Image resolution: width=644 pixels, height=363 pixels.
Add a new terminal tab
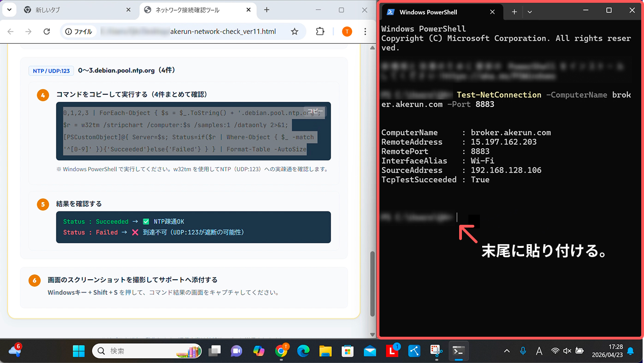click(x=514, y=12)
